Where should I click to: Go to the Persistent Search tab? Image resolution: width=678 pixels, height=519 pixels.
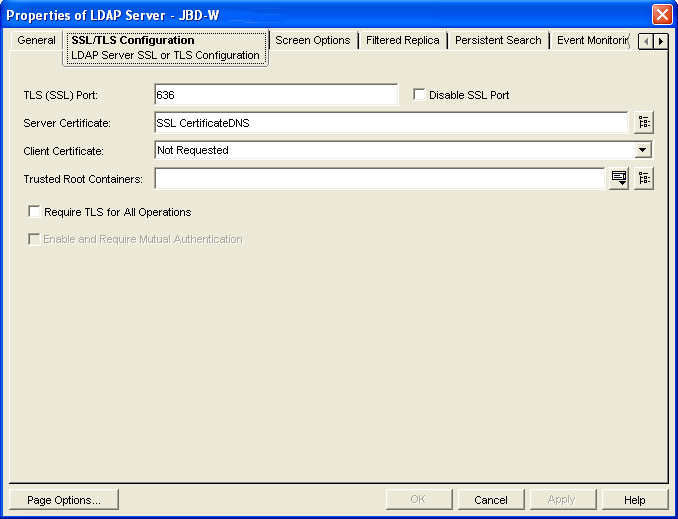coord(498,40)
